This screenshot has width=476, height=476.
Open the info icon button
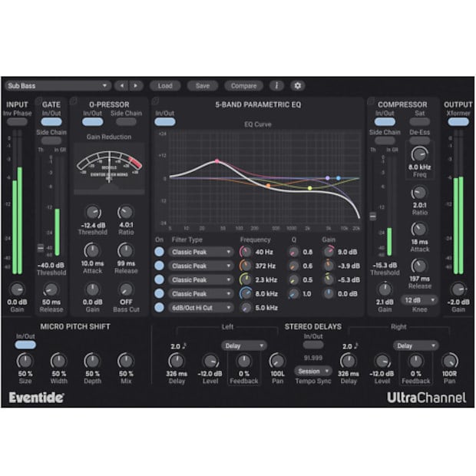pos(276,86)
